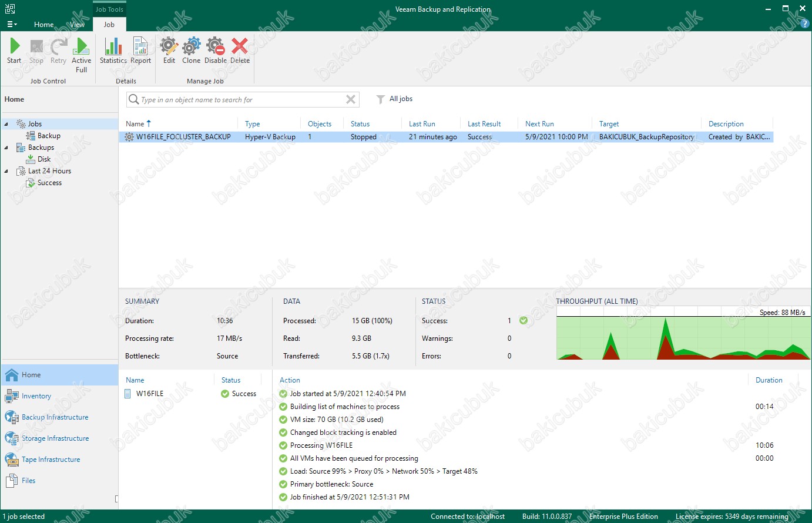
Task: Select the Job ribbon tab
Action: pos(109,25)
